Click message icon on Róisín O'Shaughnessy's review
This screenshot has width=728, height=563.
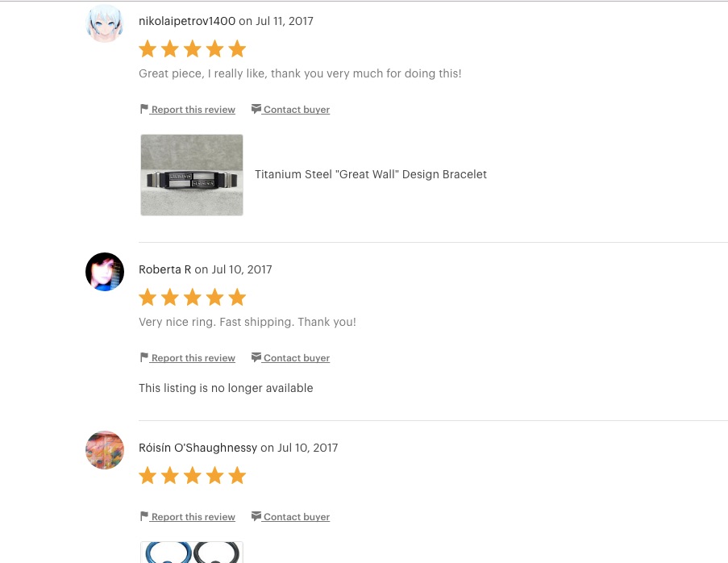[256, 516]
